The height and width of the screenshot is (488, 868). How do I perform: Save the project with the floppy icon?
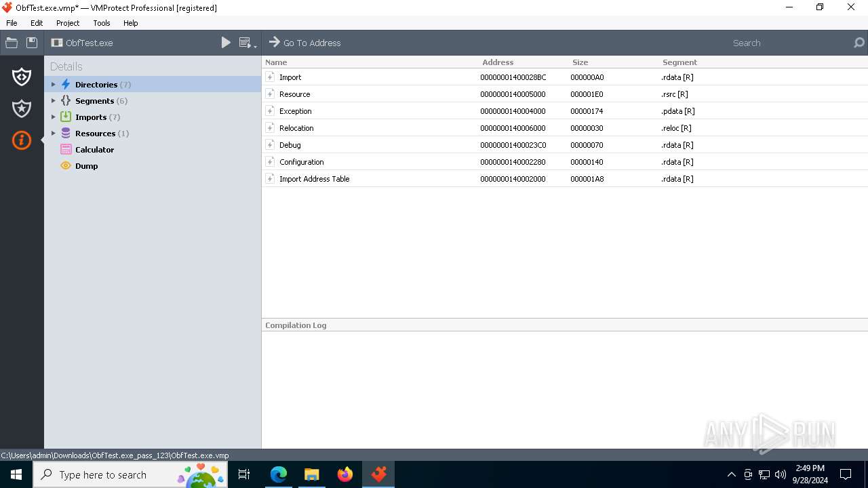coord(32,43)
